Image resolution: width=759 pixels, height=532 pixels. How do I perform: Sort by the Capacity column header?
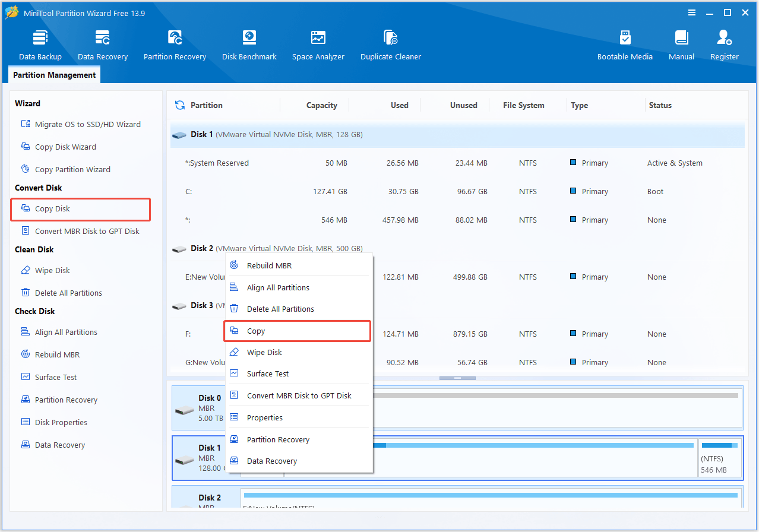click(x=322, y=105)
